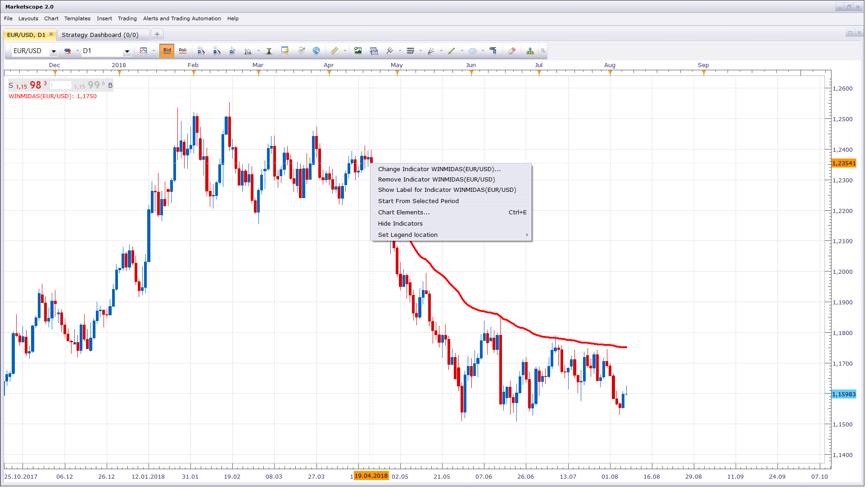Image resolution: width=868 pixels, height=489 pixels.
Task: Switch to the Strategy Dashboard tab
Action: pyautogui.click(x=100, y=35)
